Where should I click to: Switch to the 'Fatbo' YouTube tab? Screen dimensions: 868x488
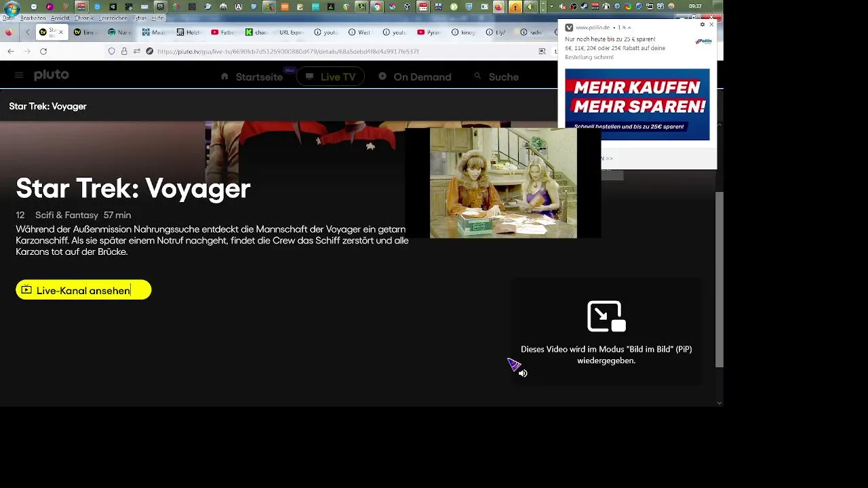coord(222,32)
